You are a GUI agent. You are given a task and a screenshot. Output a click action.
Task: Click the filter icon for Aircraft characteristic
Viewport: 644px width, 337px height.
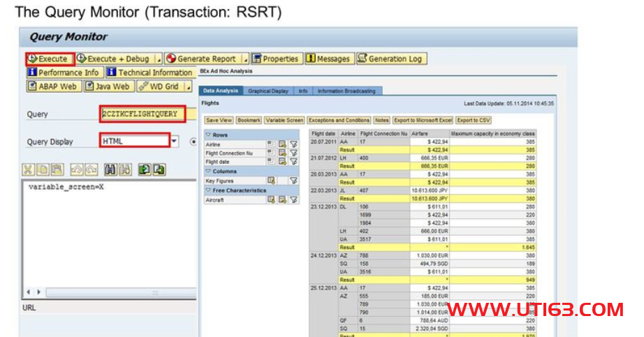(293, 200)
